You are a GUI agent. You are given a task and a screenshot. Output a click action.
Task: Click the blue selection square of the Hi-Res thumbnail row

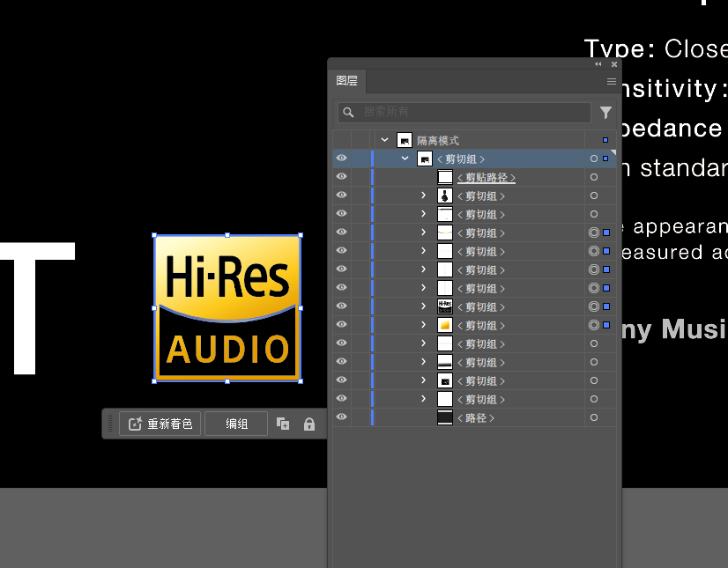point(606,306)
